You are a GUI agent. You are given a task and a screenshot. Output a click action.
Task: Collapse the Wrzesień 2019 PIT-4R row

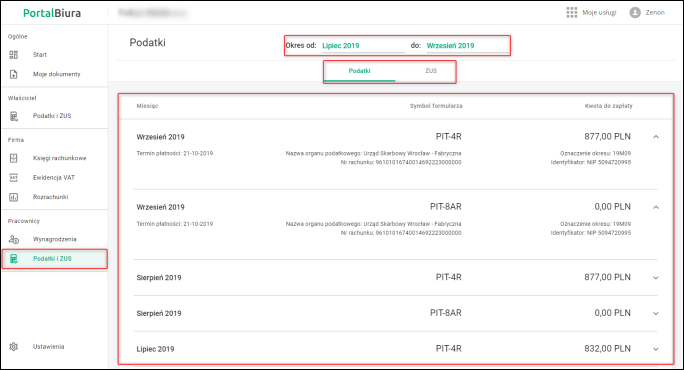click(656, 137)
